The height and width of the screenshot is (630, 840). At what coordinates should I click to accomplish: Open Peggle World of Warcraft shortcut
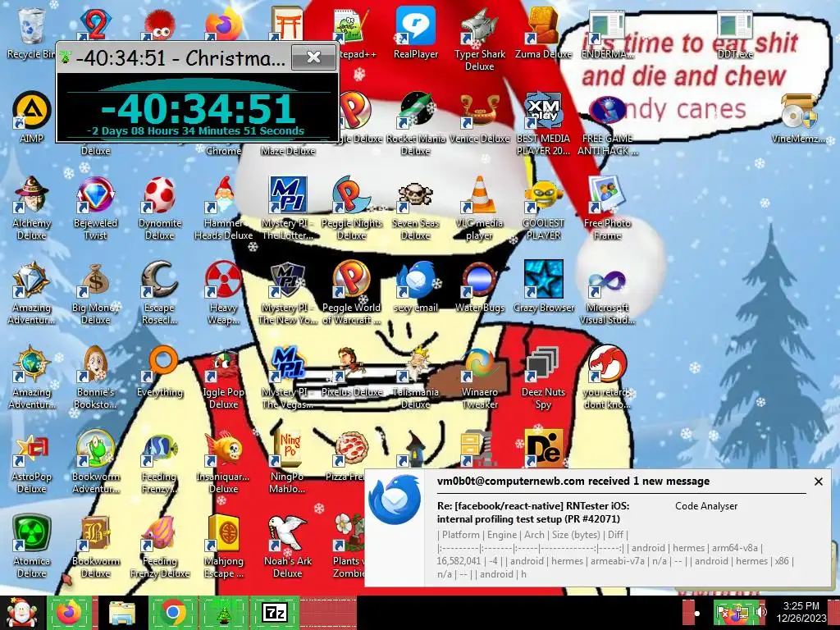351,280
